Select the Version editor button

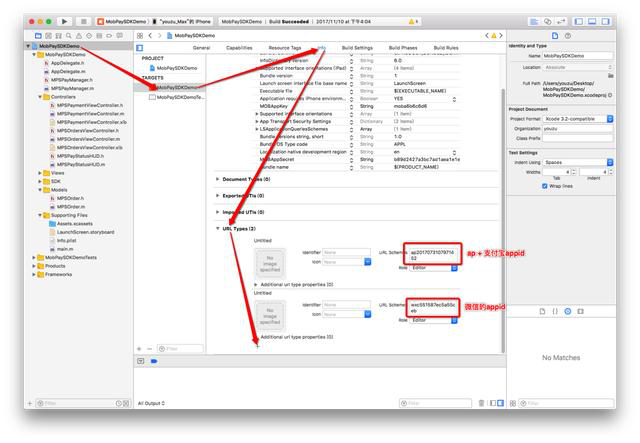point(562,21)
